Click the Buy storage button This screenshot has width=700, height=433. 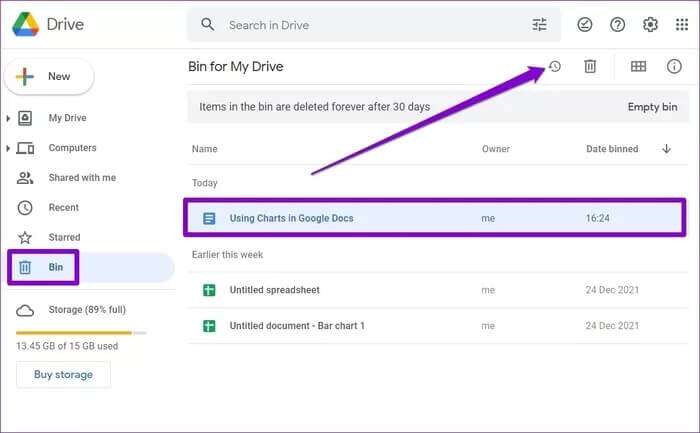pyautogui.click(x=63, y=375)
